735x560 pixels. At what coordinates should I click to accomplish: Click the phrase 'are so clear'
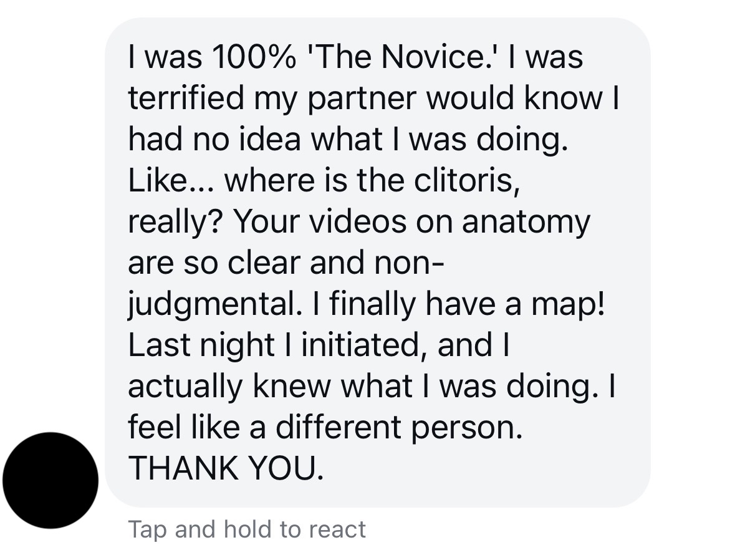[x=214, y=263]
